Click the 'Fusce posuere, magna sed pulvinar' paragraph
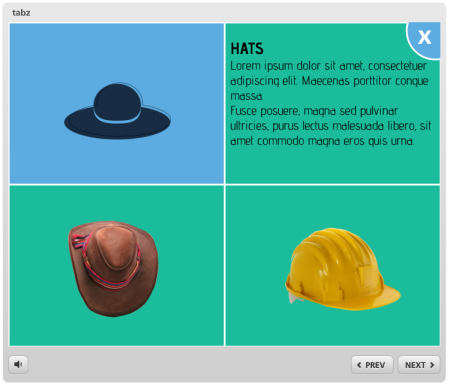This screenshot has width=450, height=384. (x=330, y=126)
